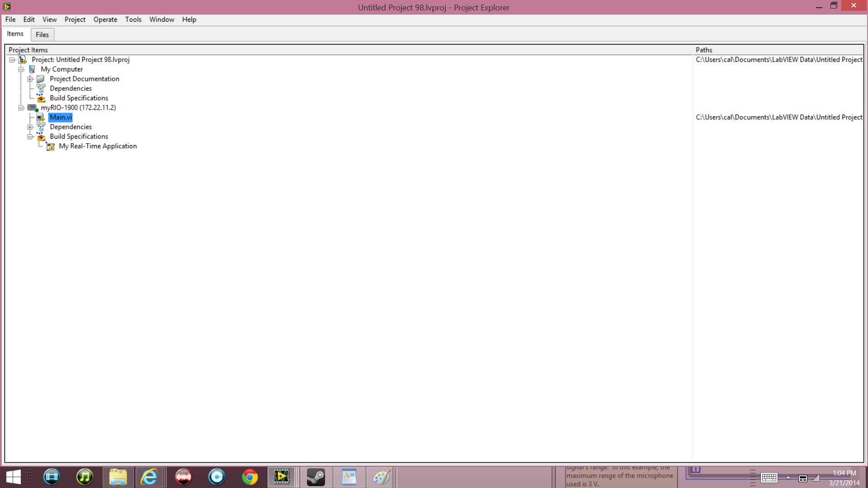Click My Real-Time Application build icon
Image resolution: width=868 pixels, height=488 pixels.
coord(50,146)
